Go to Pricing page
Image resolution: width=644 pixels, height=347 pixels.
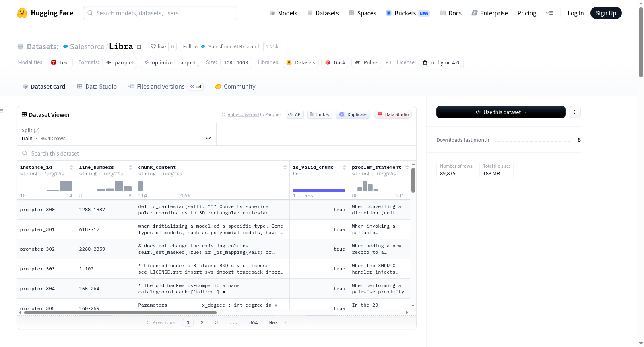[527, 13]
